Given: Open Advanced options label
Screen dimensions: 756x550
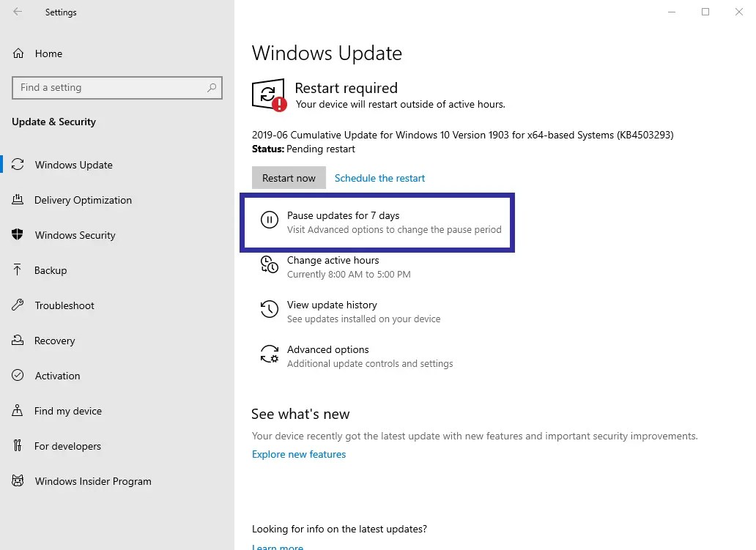Looking at the screenshot, I should click(328, 349).
